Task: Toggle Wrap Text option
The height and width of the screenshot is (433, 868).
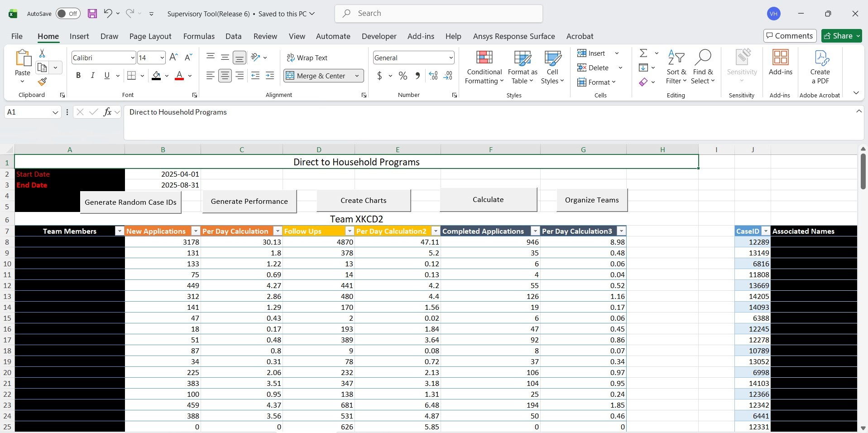Action: coord(307,58)
